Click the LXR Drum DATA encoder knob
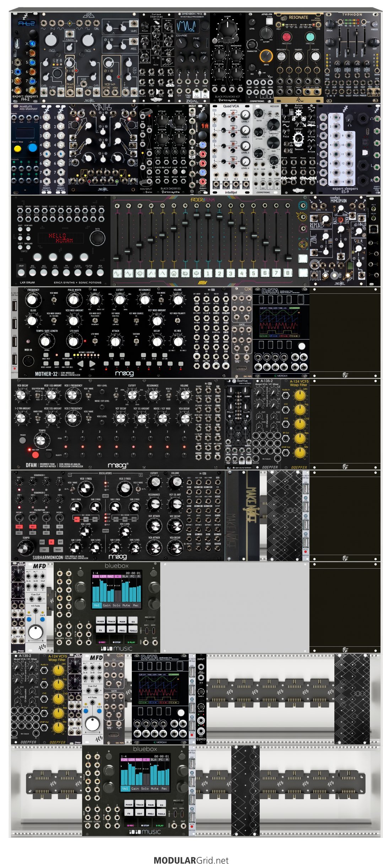 [x=97, y=238]
